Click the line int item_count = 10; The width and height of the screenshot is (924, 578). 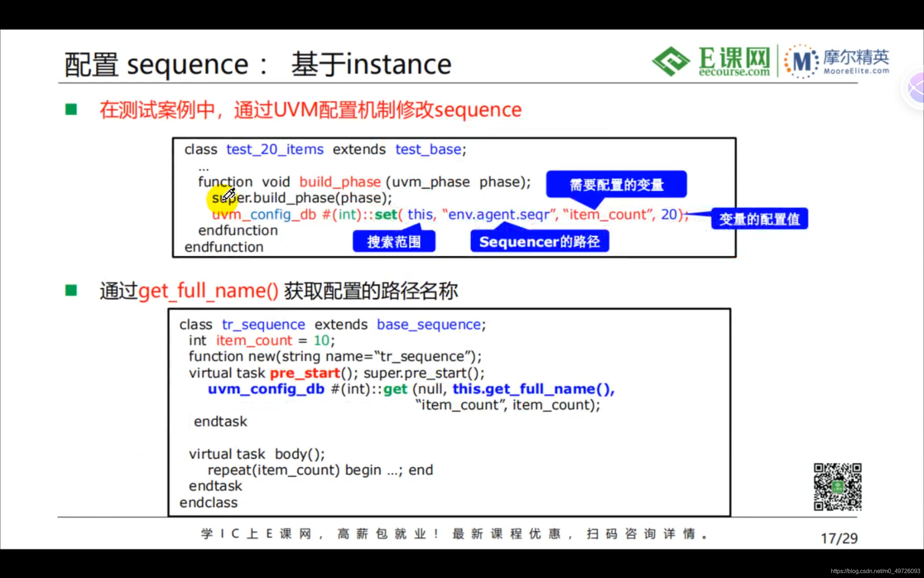[x=262, y=340]
